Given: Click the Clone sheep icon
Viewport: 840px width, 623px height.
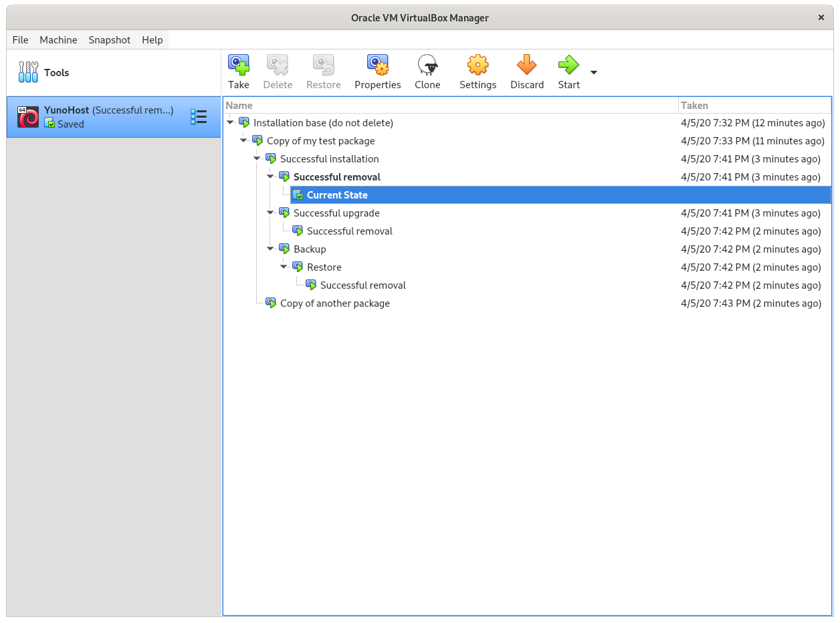Looking at the screenshot, I should pyautogui.click(x=427, y=66).
